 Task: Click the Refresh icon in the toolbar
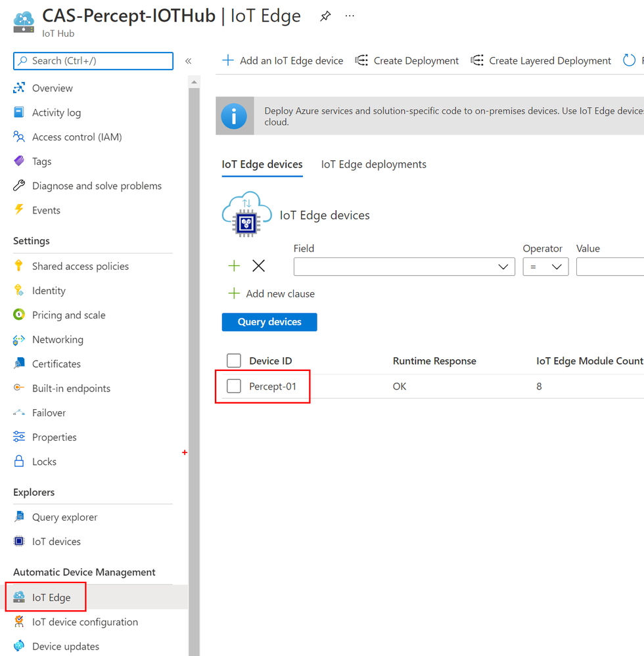tap(629, 60)
